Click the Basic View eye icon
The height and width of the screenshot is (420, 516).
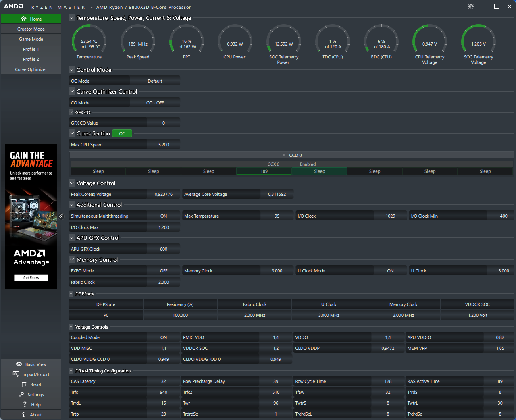19,364
